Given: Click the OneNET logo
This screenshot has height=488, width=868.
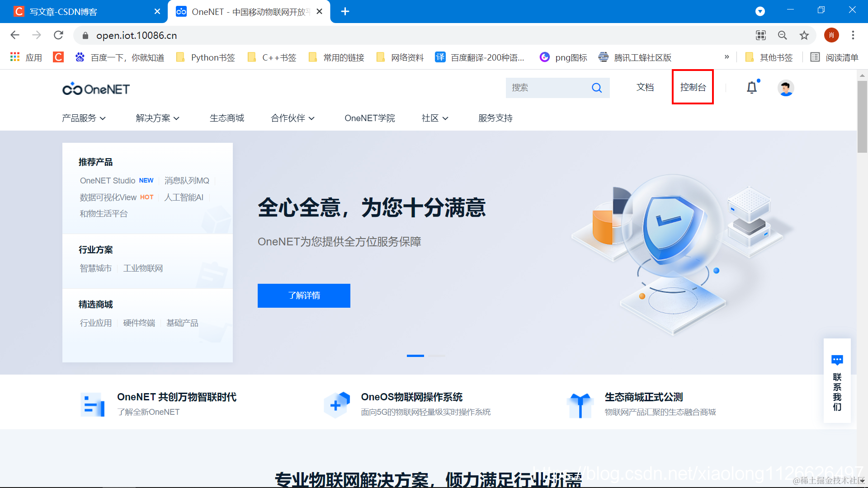Looking at the screenshot, I should tap(96, 89).
